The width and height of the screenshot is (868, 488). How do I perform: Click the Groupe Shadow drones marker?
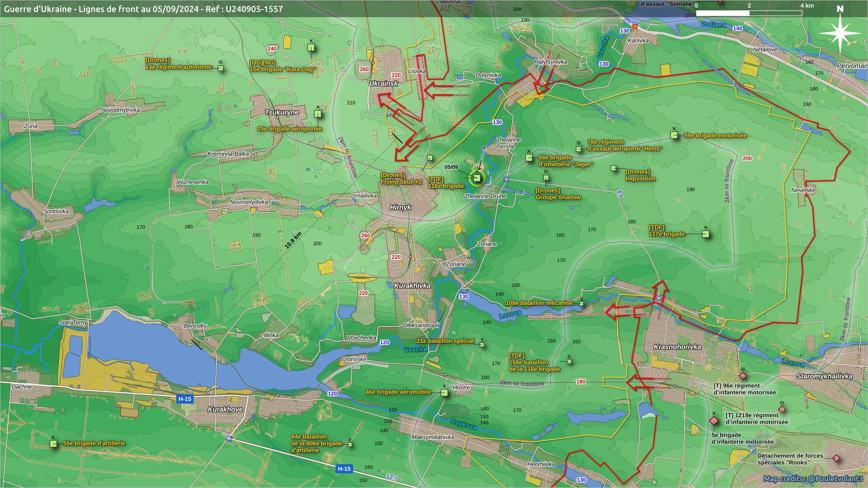pos(546,178)
